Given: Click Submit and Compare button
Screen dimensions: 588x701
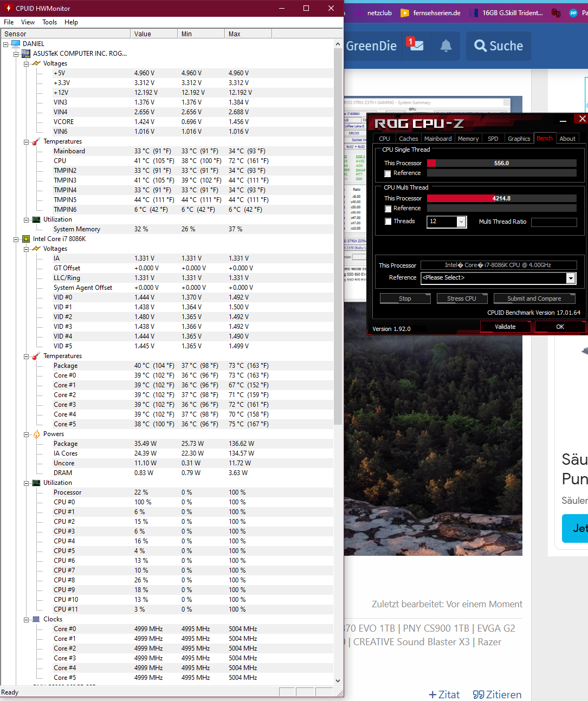Looking at the screenshot, I should click(x=534, y=298).
